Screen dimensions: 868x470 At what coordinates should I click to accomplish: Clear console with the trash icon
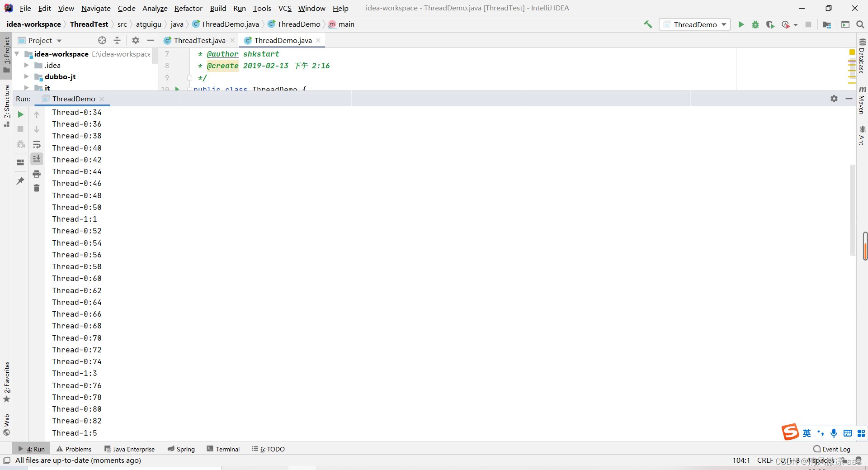(x=37, y=188)
